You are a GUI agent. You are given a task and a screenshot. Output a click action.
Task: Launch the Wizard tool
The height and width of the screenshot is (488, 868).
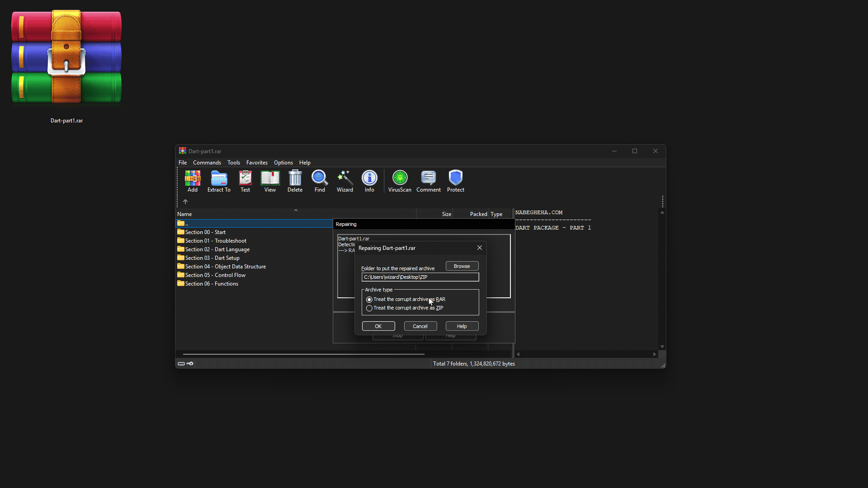pyautogui.click(x=344, y=181)
